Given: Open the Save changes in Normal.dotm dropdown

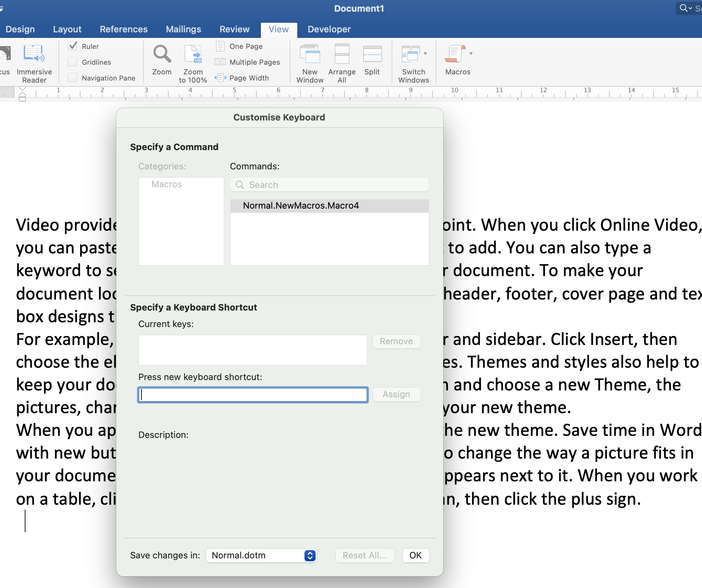Looking at the screenshot, I should pyautogui.click(x=262, y=555).
